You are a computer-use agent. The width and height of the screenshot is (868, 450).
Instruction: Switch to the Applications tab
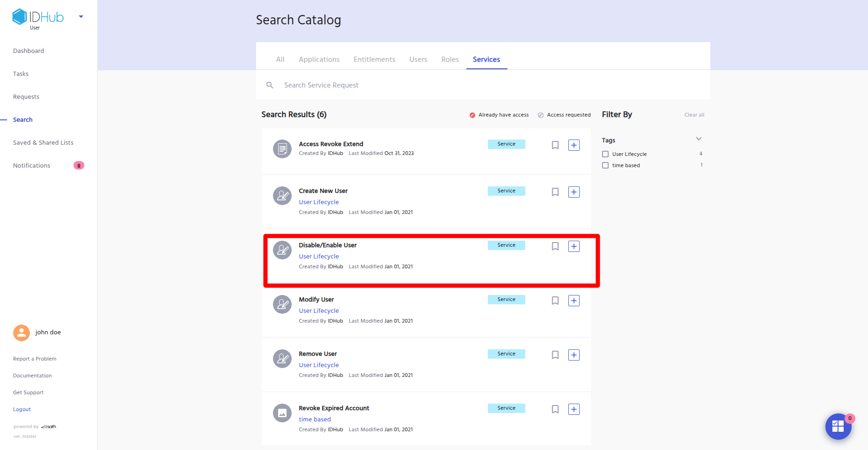(319, 59)
